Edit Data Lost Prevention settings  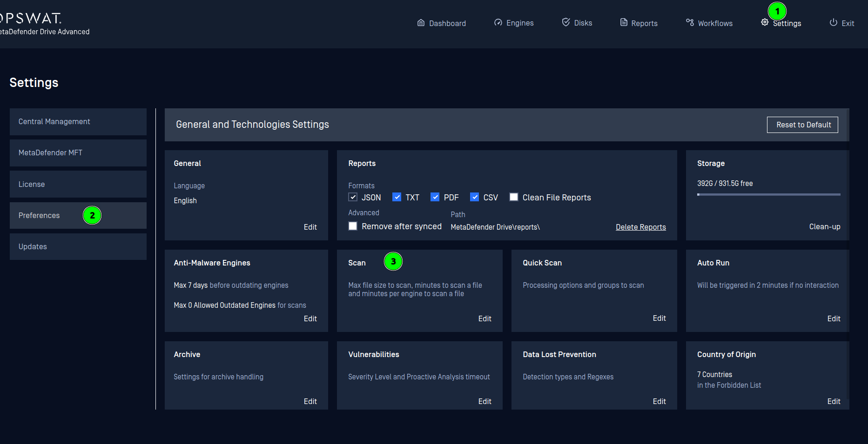click(659, 401)
